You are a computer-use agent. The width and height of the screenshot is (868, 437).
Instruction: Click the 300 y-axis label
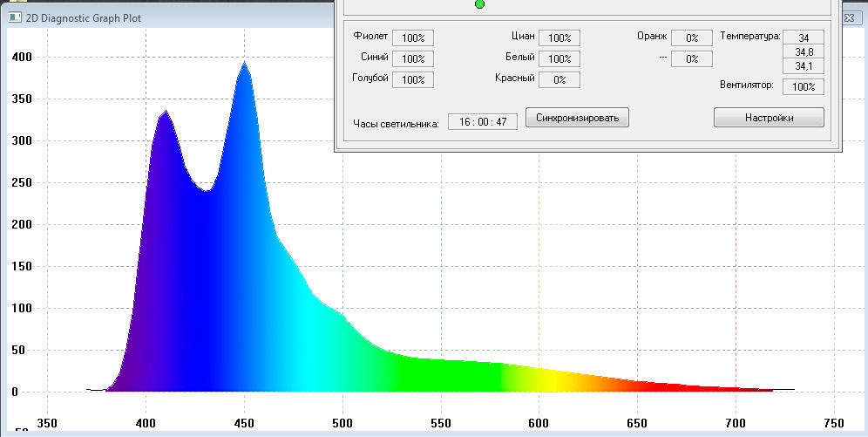(22, 140)
